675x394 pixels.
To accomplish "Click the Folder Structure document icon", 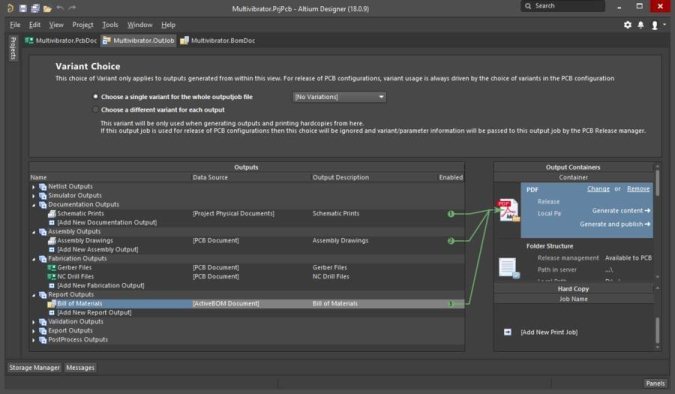I will 509,268.
